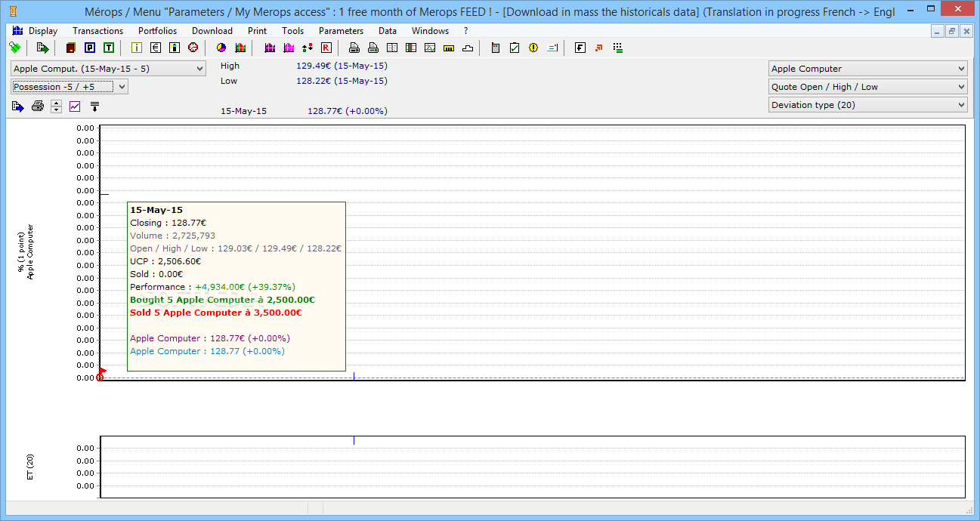Open the Windows menu
Screen dimensions: 980x521
tap(430, 31)
